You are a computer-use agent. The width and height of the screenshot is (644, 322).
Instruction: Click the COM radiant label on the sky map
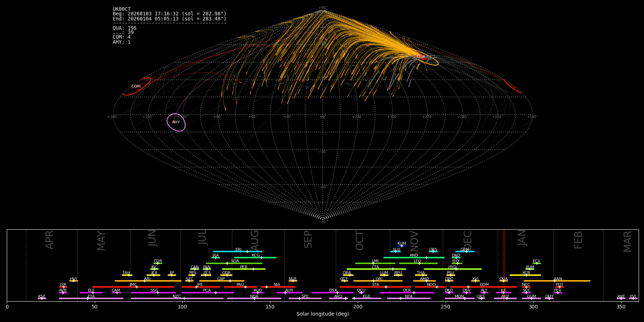pyautogui.click(x=136, y=87)
